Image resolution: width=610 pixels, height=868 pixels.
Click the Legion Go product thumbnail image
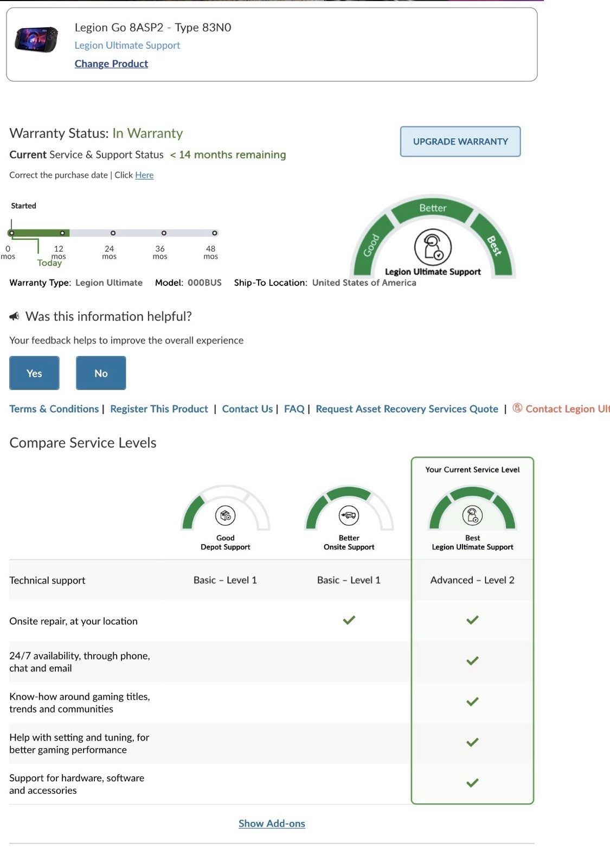click(x=37, y=40)
